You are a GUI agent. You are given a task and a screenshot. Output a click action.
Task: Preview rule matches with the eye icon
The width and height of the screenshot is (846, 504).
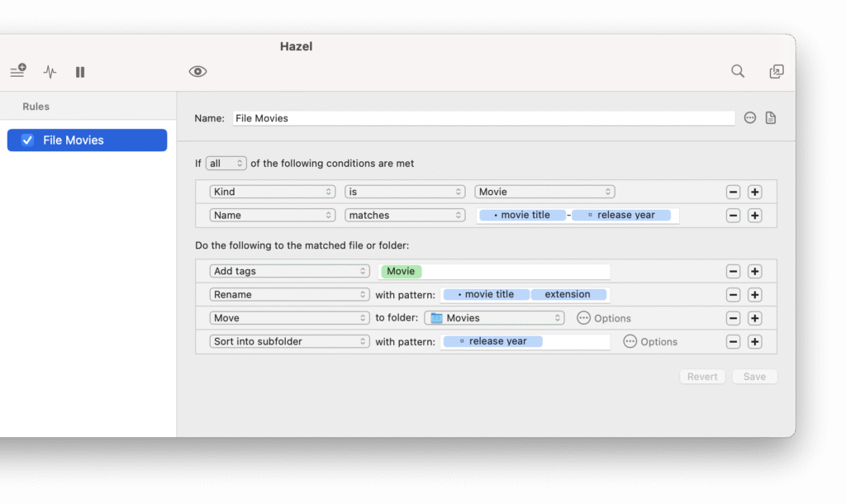pos(197,72)
